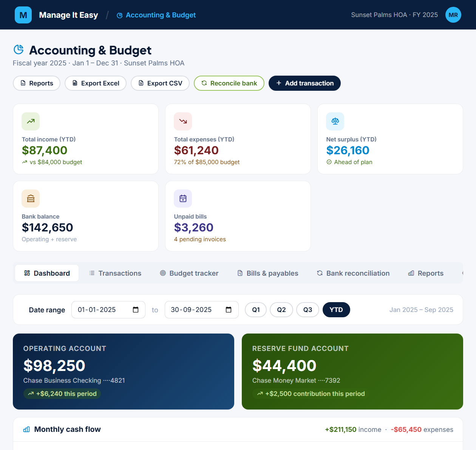Click the pie icon in Accounting & Budget breadcrumb

(120, 15)
